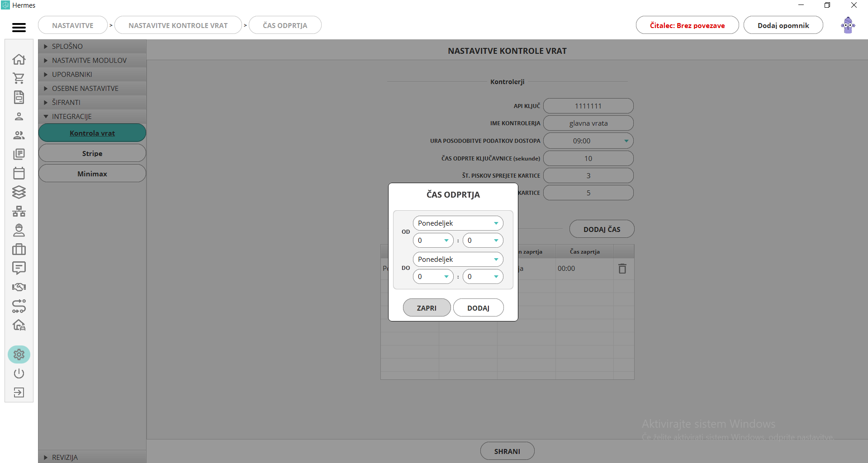
Task: Click the SHRANI button
Action: click(x=507, y=451)
